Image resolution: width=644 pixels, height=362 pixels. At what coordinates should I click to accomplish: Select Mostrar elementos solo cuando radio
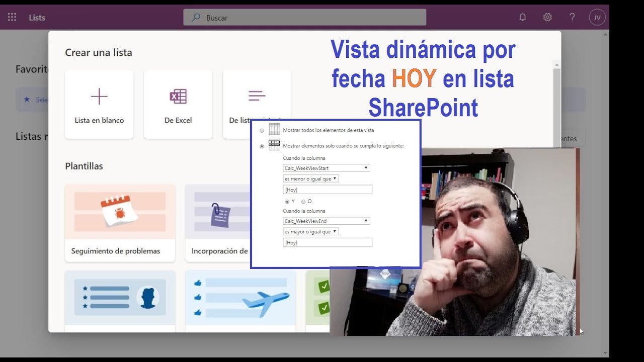(262, 146)
